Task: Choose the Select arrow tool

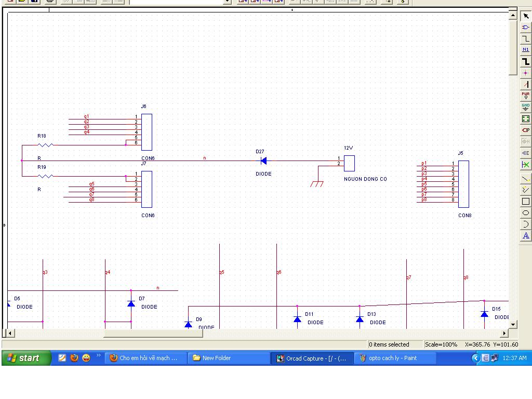Action: click(526, 16)
